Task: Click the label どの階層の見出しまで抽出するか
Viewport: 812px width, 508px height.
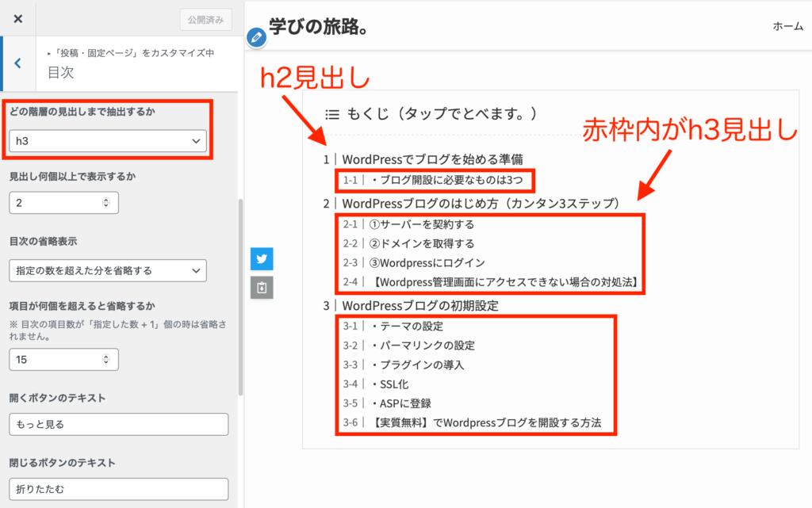Action: tap(82, 112)
